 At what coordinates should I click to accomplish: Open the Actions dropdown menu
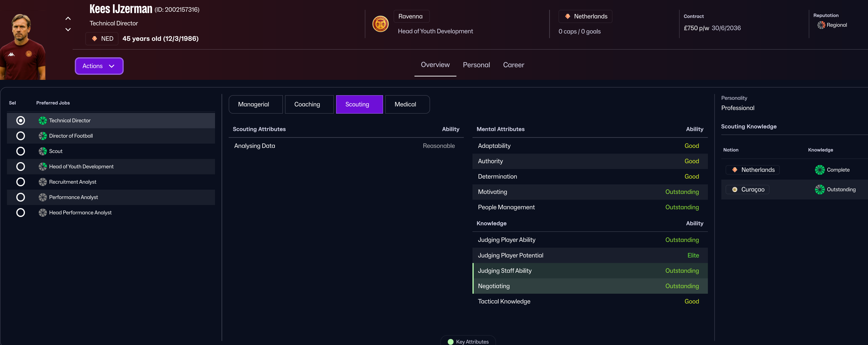99,66
